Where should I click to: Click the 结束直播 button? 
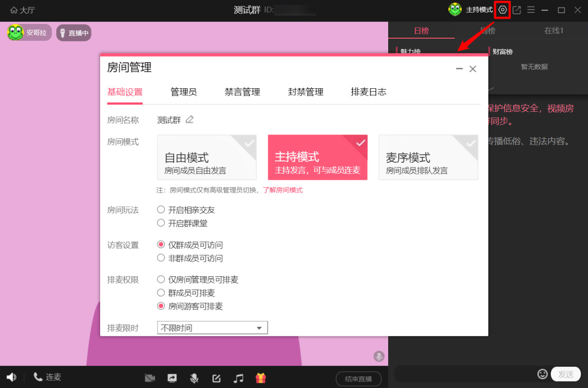pos(359,379)
